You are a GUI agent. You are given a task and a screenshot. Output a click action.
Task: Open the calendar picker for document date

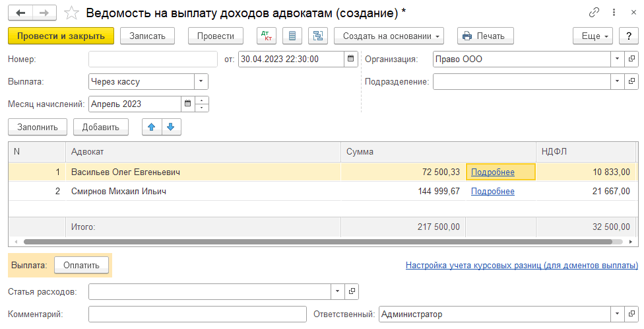click(351, 59)
